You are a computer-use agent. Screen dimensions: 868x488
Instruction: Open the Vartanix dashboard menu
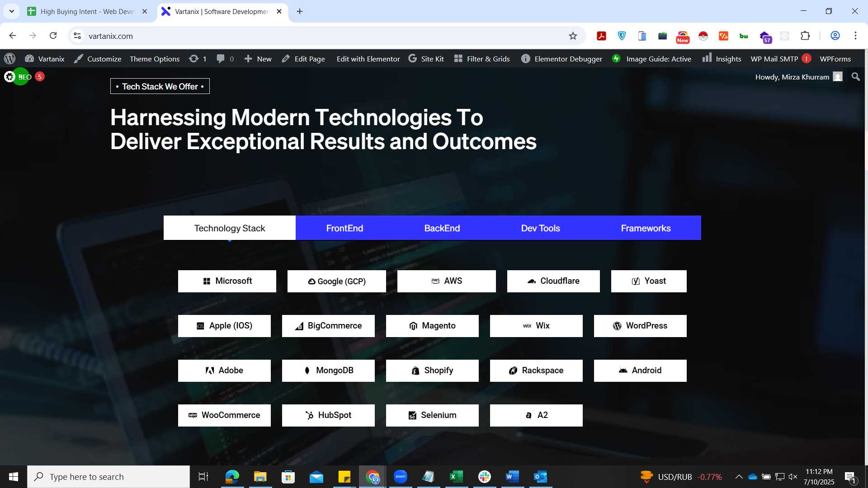pos(45,59)
